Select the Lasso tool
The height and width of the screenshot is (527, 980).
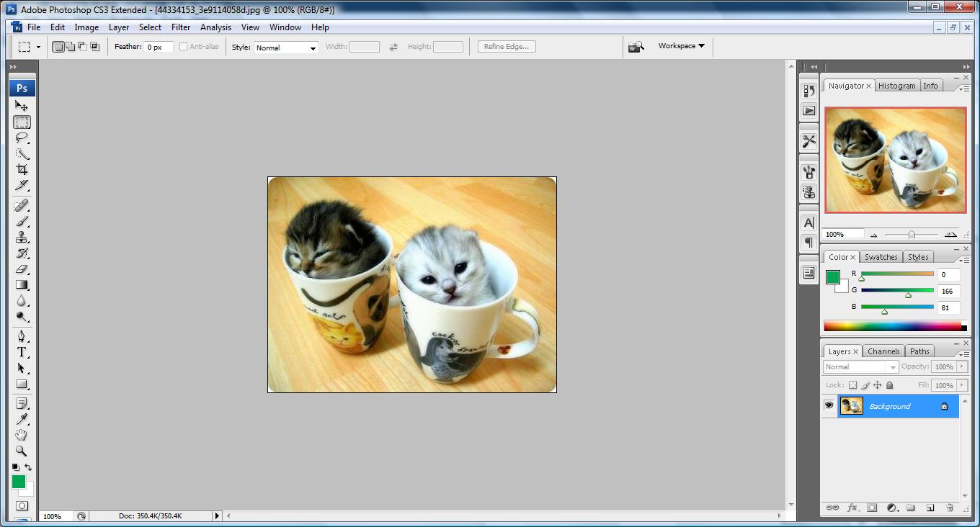[22, 138]
